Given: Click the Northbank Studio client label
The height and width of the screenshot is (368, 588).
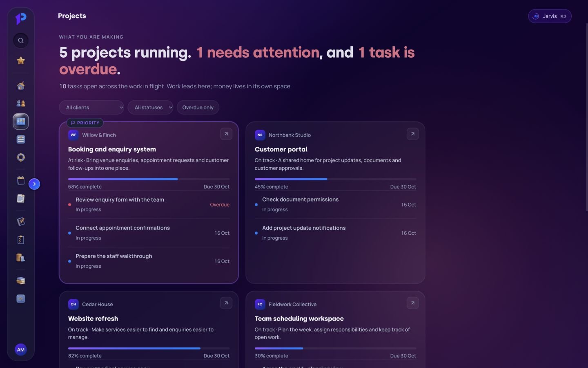Looking at the screenshot, I should [x=290, y=135].
